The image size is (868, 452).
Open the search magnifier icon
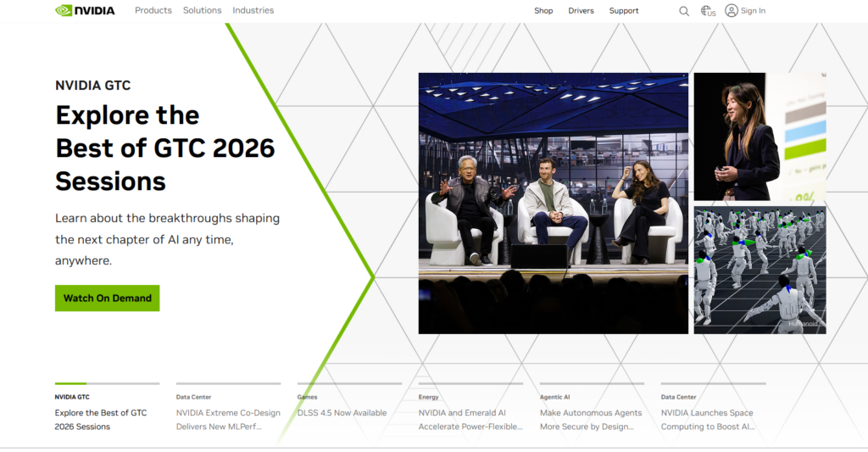(x=684, y=11)
